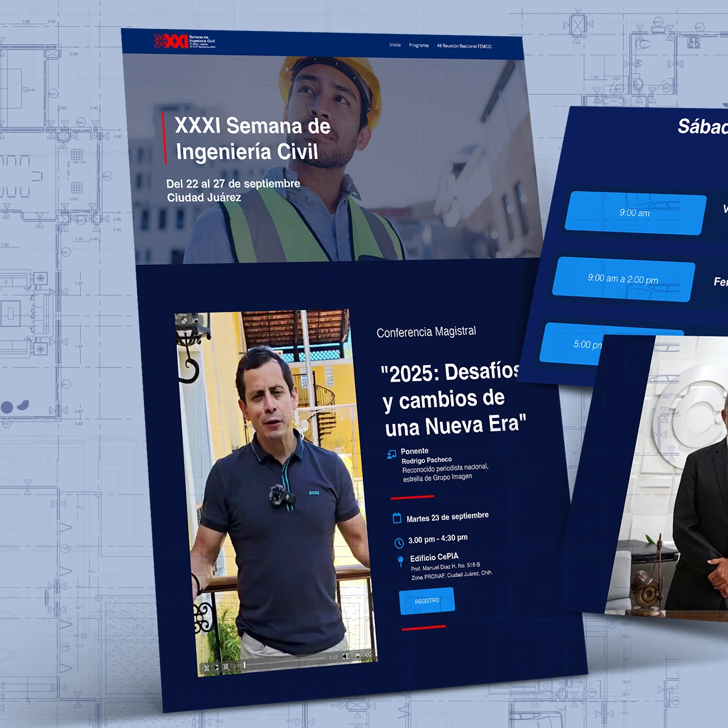Click the XXXI Semana de Ingeniería Civil heading
This screenshot has width=728, height=728.
click(252, 139)
